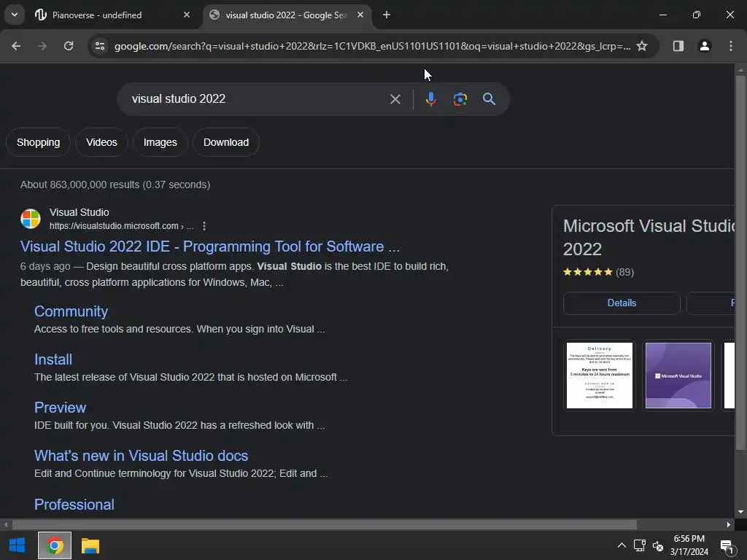
Task: Click the vertical scrollbar thumb
Action: (740, 262)
